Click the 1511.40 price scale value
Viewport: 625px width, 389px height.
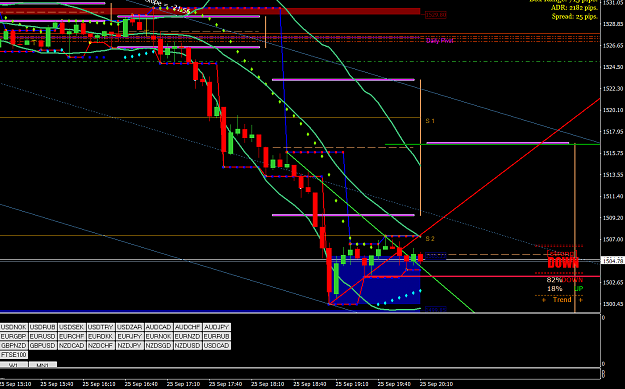(613, 196)
